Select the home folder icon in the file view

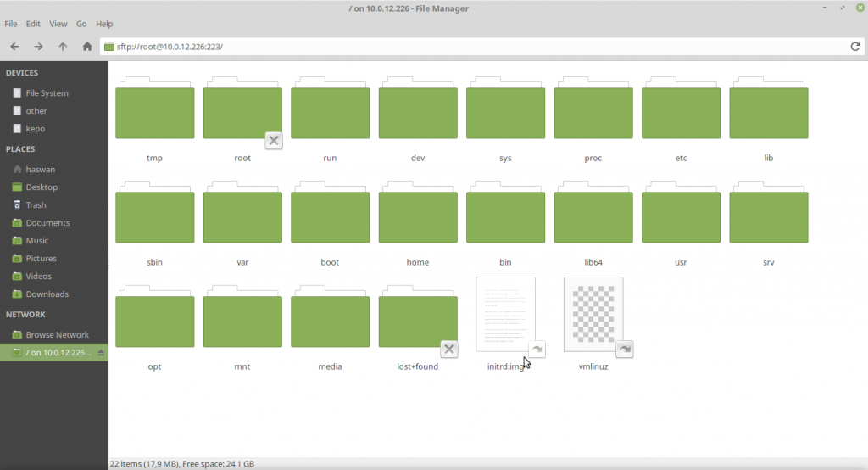point(418,212)
